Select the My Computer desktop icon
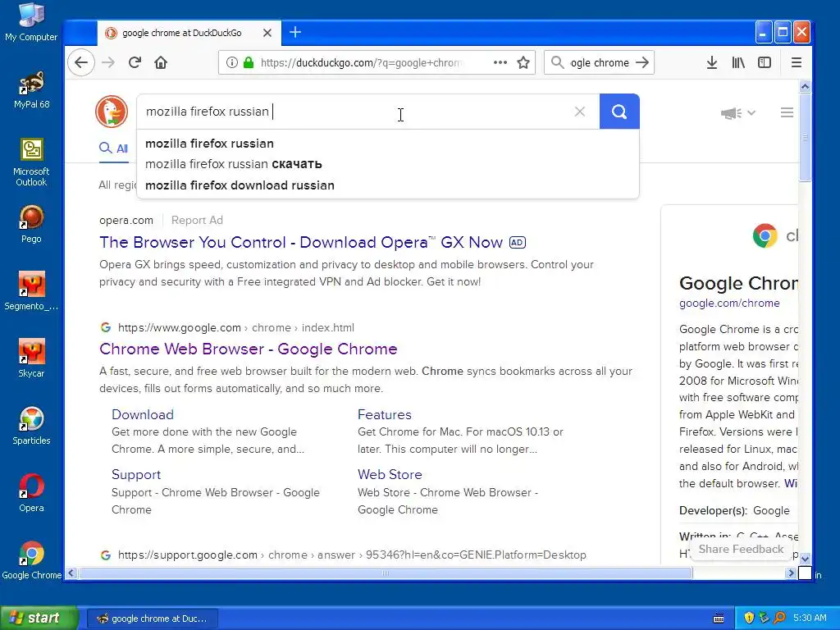 (x=31, y=22)
